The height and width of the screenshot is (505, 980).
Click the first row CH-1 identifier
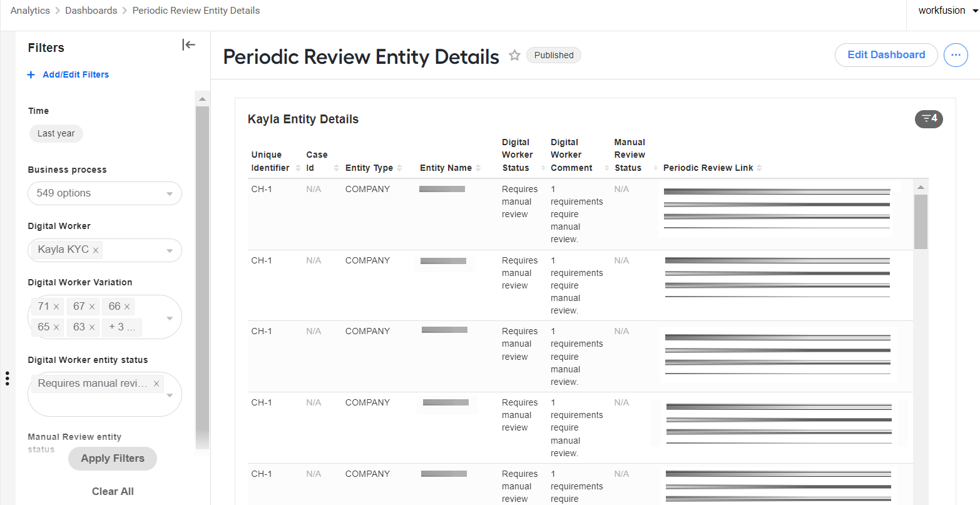[262, 189]
